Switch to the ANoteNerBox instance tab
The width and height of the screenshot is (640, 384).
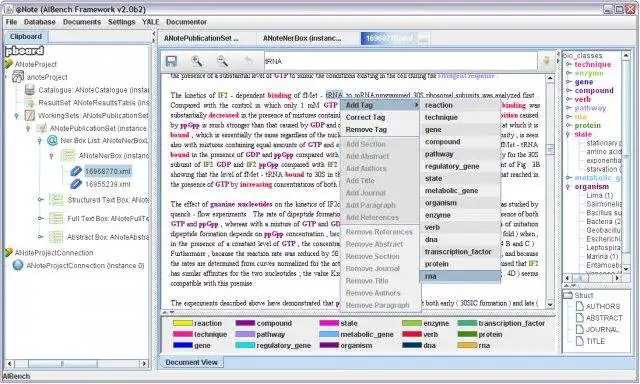point(302,38)
